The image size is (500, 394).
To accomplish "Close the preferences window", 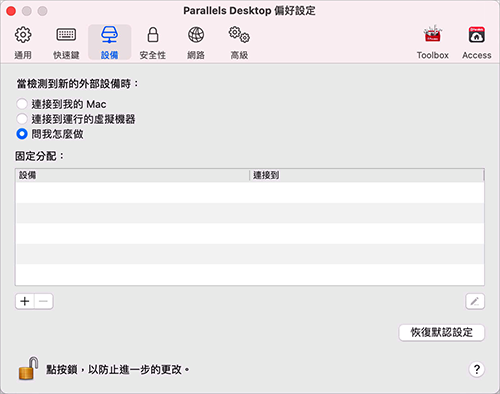I will [x=11, y=11].
